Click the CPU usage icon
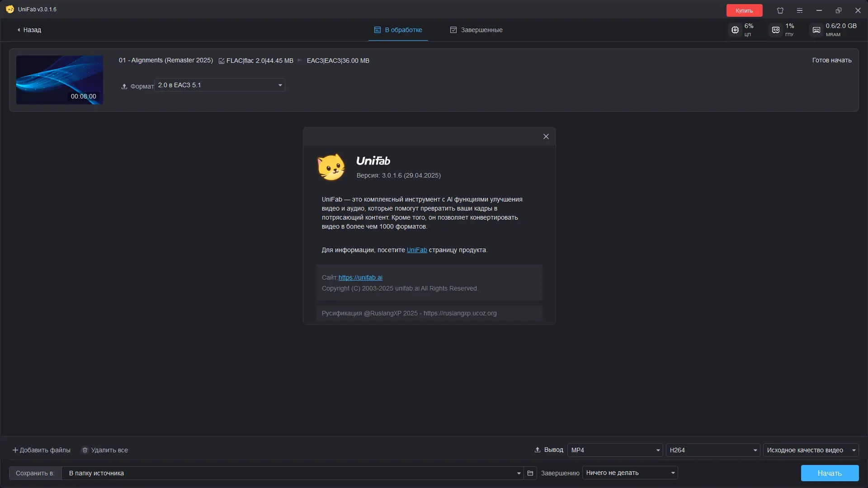868x488 pixels. [735, 30]
